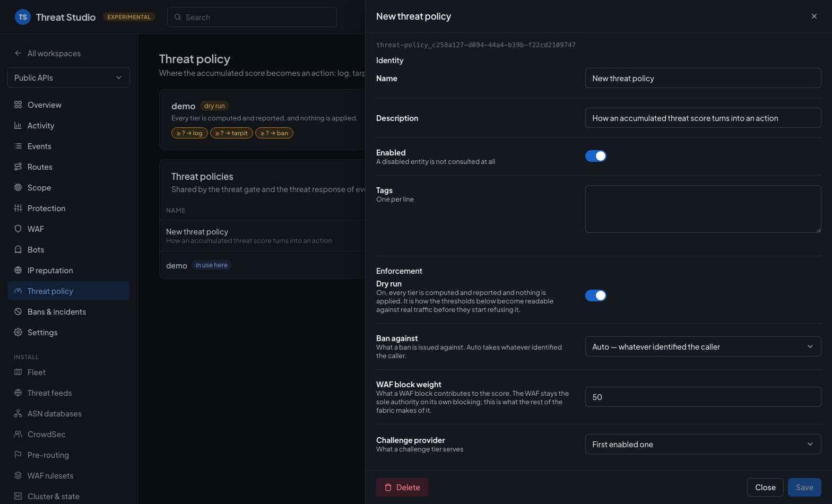This screenshot has width=832, height=504.
Task: Click into the Tags textarea
Action: 703,209
